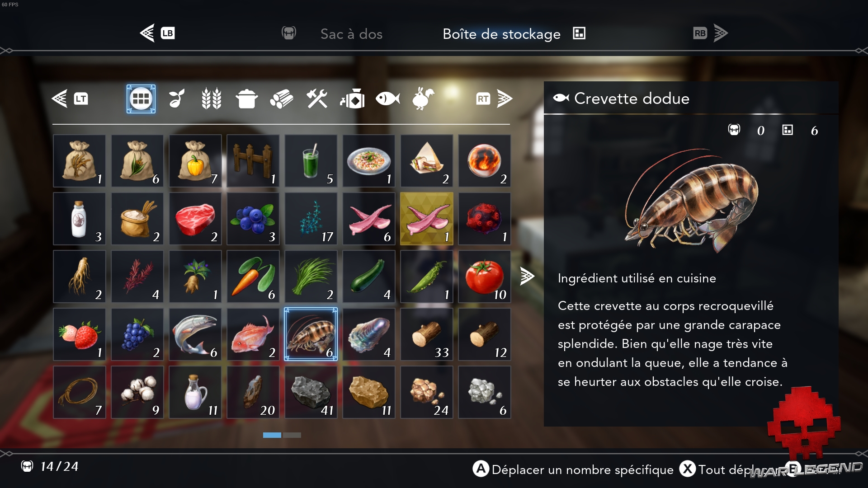Select the highlighted yellow pink petals slot
The height and width of the screenshot is (488, 868).
(x=427, y=219)
